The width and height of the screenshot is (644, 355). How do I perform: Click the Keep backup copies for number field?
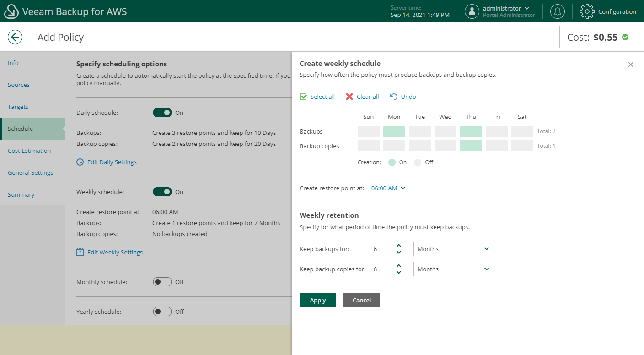coord(388,269)
